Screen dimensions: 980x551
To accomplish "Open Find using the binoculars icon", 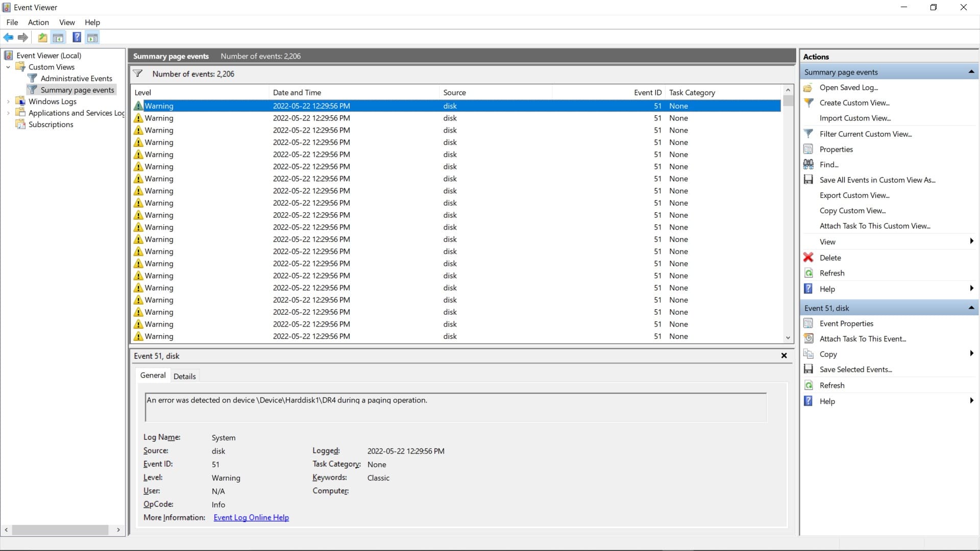I will (x=809, y=164).
